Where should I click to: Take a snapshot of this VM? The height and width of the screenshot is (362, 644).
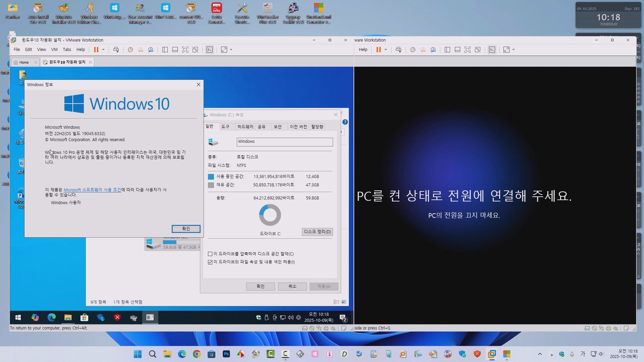click(x=130, y=50)
